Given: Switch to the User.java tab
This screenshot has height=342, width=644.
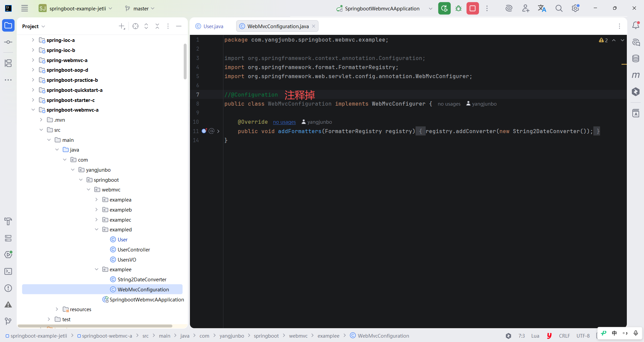Looking at the screenshot, I should click(x=210, y=26).
